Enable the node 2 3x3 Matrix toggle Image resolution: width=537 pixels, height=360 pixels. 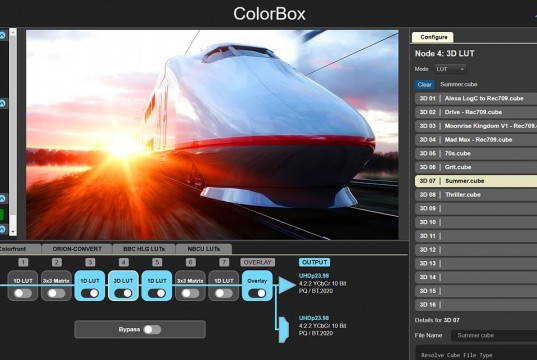click(x=56, y=293)
